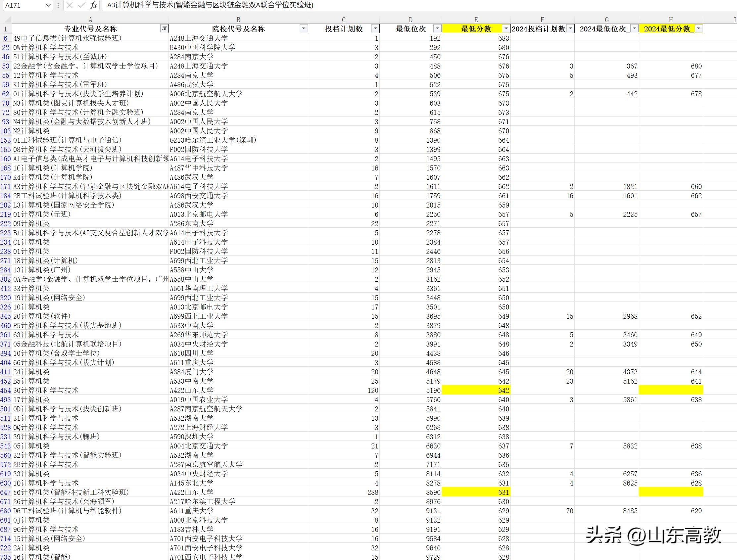Viewport: 737px width, 560px height.
Task: Select column H header
Action: click(671, 20)
